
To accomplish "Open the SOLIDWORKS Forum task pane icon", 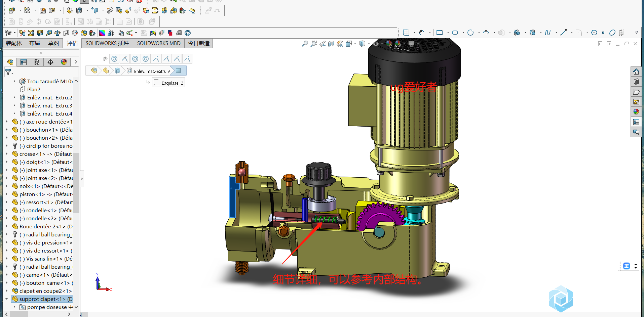I will pyautogui.click(x=636, y=132).
